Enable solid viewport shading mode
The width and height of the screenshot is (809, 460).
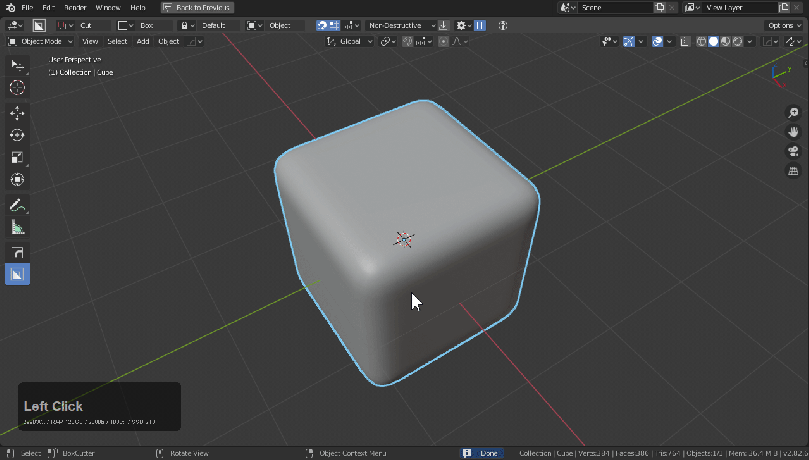pyautogui.click(x=713, y=42)
